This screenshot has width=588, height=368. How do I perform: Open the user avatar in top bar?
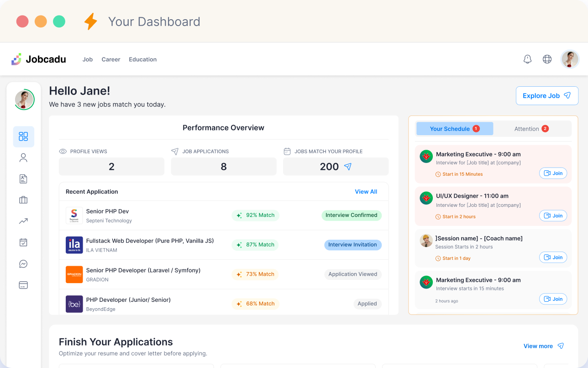coord(570,59)
